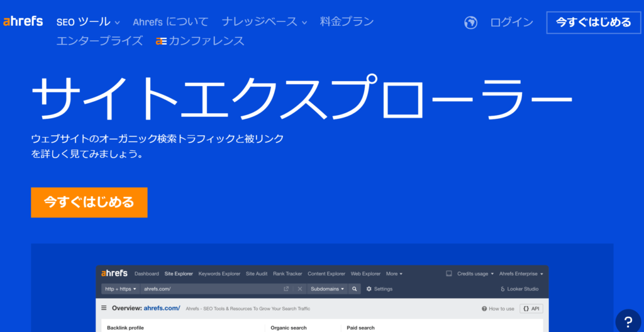Select Site Explorer in the preview nav

pyautogui.click(x=179, y=274)
